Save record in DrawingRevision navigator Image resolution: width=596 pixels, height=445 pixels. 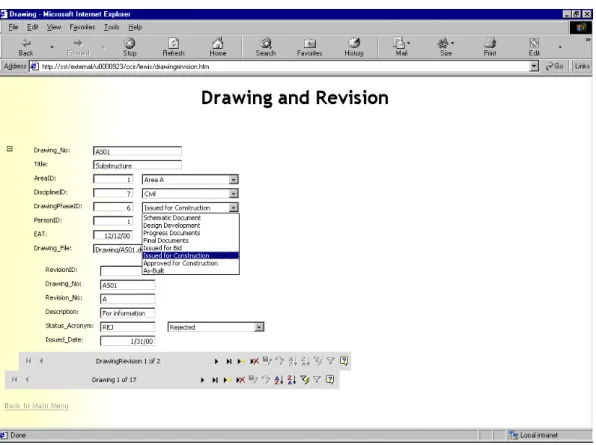coord(267,361)
